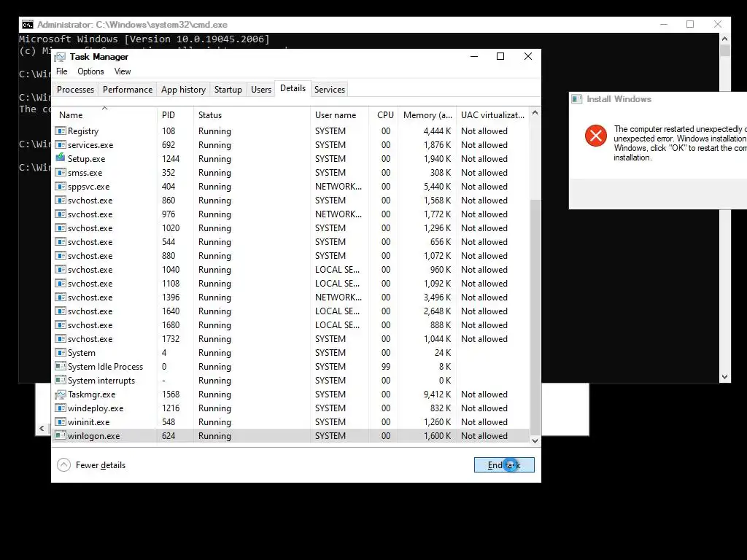The height and width of the screenshot is (560, 747).
Task: Click NETWORK... user of sppsvc.exe
Action: pos(338,186)
